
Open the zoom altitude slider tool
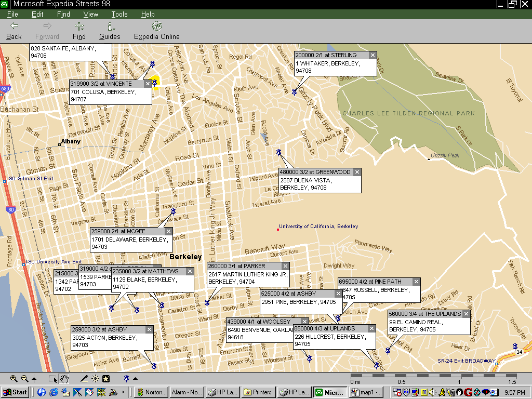coord(34,378)
